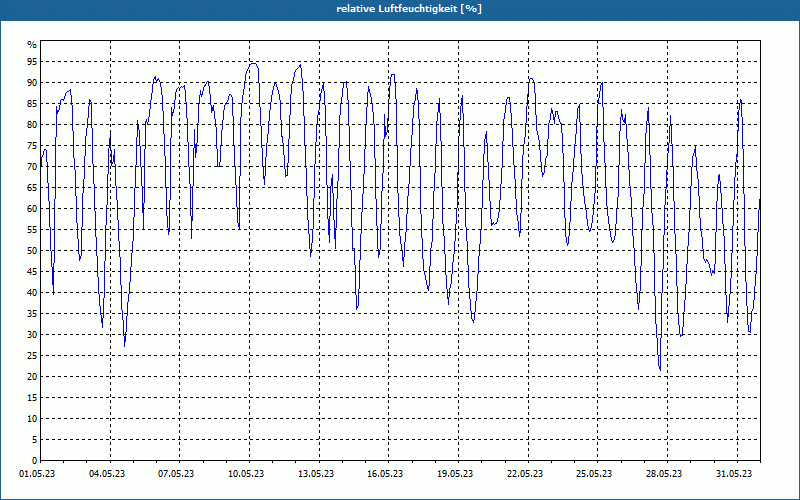Select the x-axis date label 07.05.23
This screenshot has height=500, width=800.
pos(176,474)
